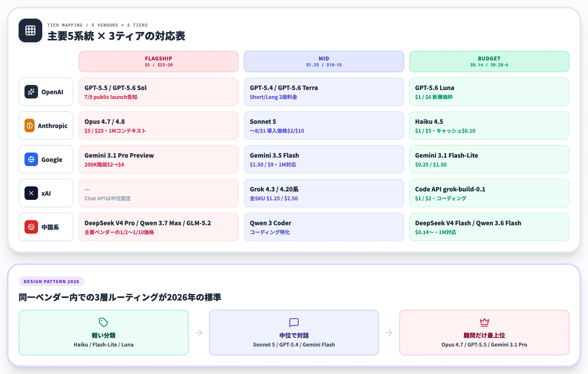588x374 pixels.
Task: Open the GPT-5.5 / GPT-5.6 Sol cell
Action: click(x=158, y=92)
